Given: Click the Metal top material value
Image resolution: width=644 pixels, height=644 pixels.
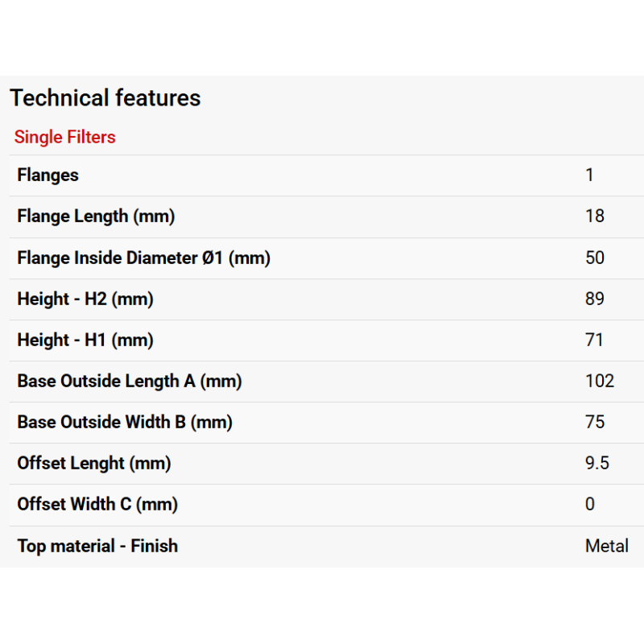Looking at the screenshot, I should coord(607,547).
